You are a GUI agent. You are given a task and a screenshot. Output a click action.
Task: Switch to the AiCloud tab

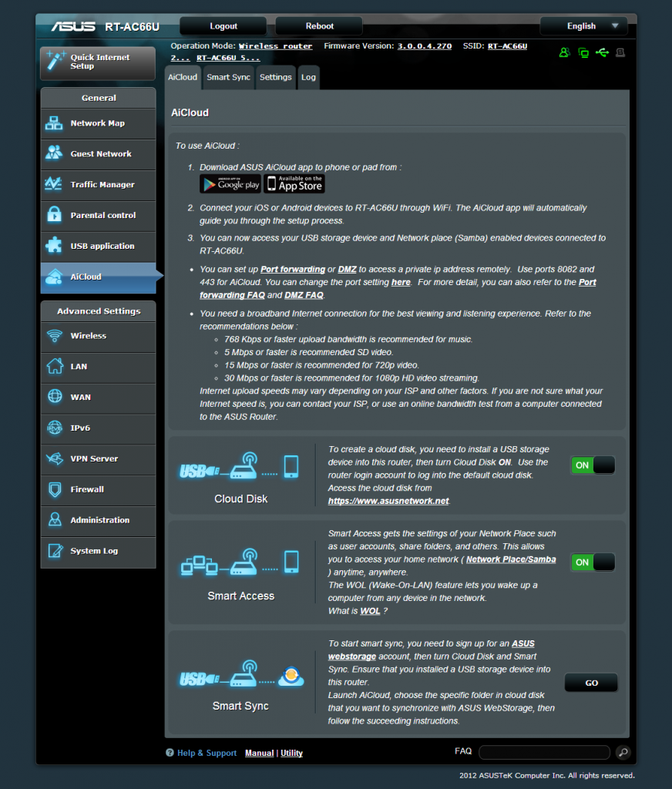(x=183, y=78)
